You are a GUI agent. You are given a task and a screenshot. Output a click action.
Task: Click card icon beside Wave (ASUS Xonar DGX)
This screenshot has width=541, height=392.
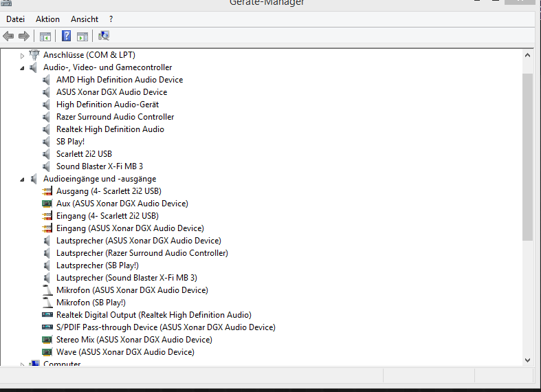pos(47,352)
